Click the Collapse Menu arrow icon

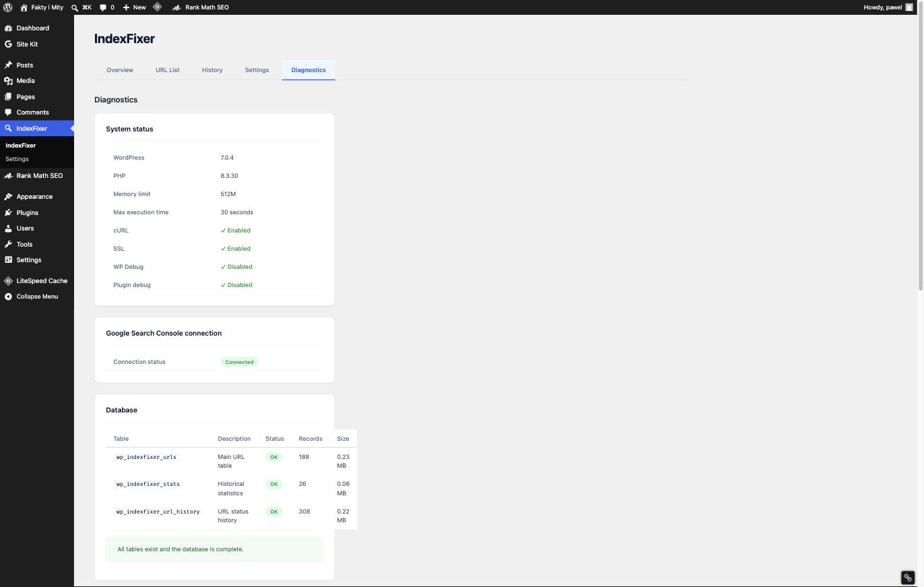pyautogui.click(x=8, y=297)
